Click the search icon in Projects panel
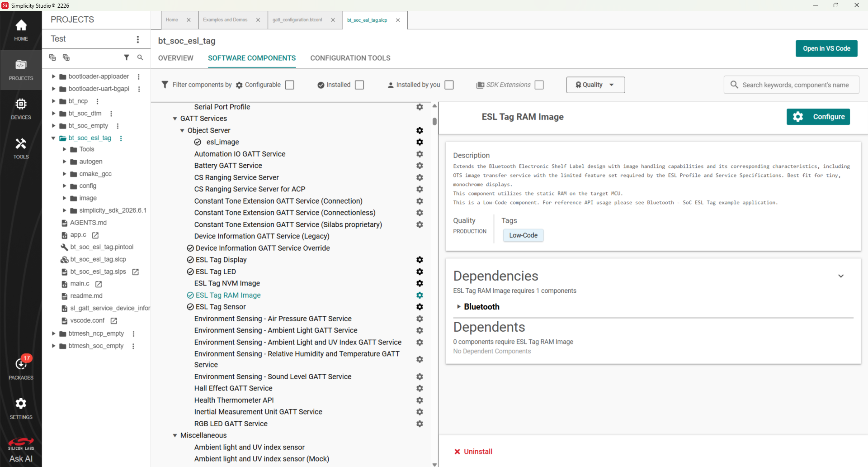This screenshot has height=467, width=868. pyautogui.click(x=140, y=57)
